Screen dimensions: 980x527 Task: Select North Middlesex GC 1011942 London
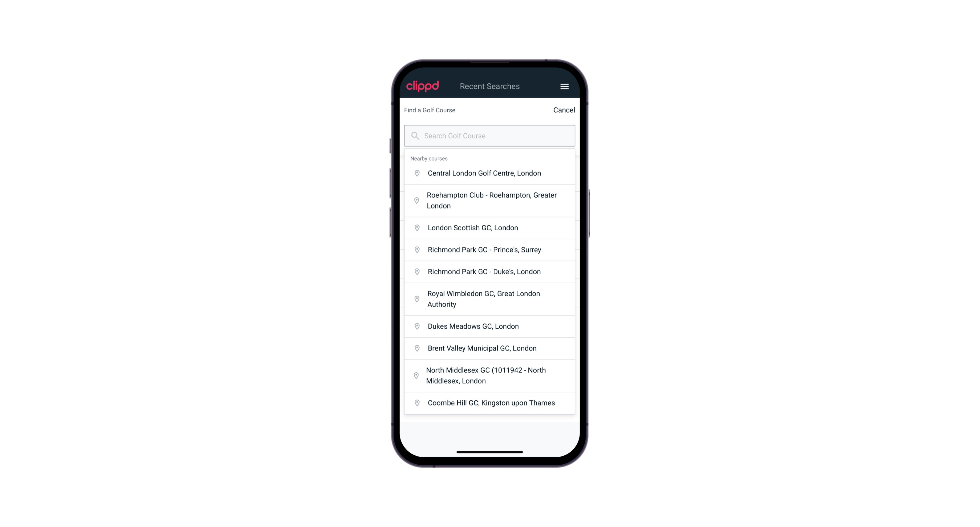[x=489, y=375]
